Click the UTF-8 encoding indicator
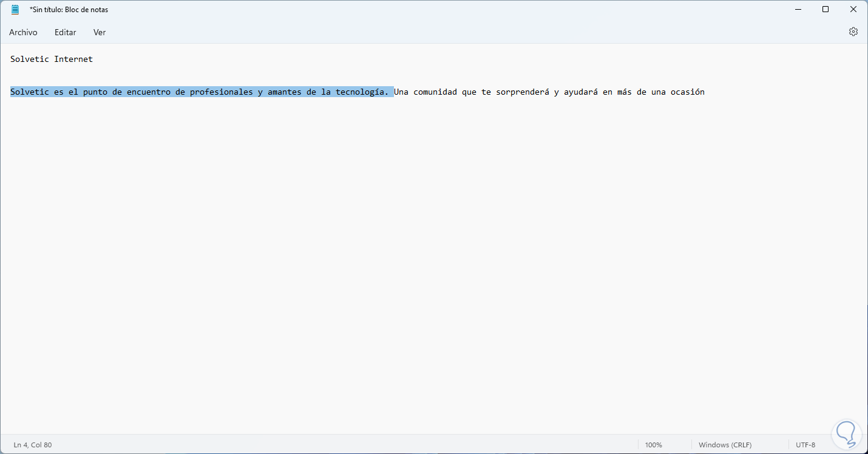This screenshot has height=454, width=868. (x=805, y=445)
